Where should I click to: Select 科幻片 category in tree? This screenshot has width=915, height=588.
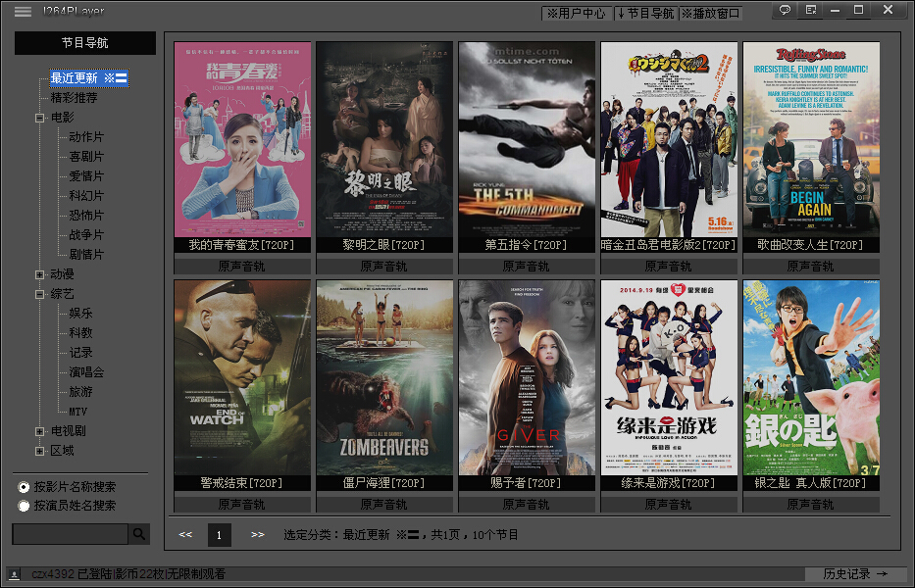pyautogui.click(x=85, y=196)
